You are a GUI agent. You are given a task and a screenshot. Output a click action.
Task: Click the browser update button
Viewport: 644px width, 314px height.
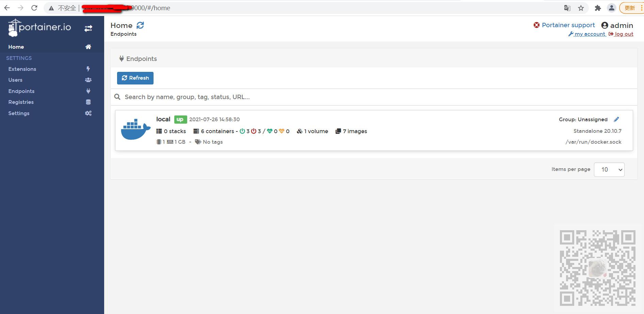pos(631,8)
